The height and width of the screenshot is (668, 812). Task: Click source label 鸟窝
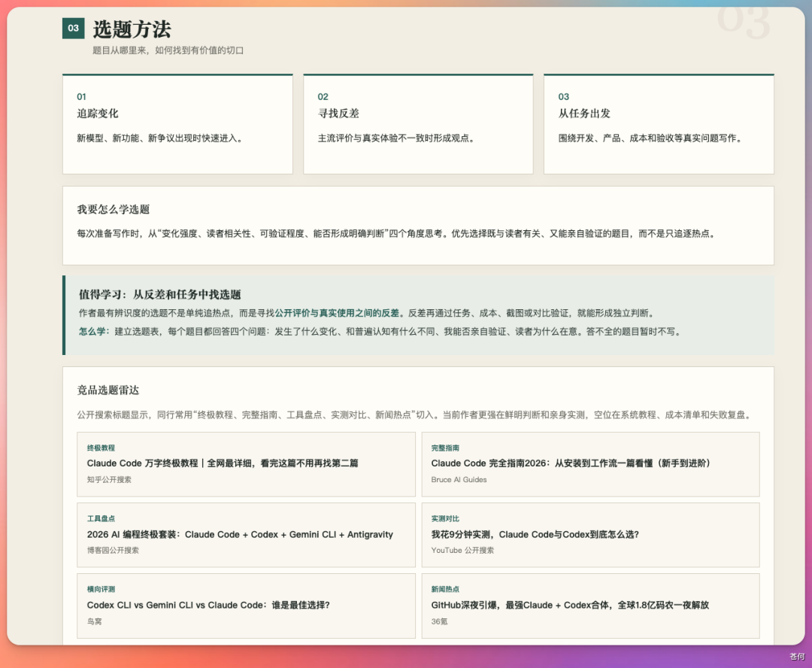point(94,621)
